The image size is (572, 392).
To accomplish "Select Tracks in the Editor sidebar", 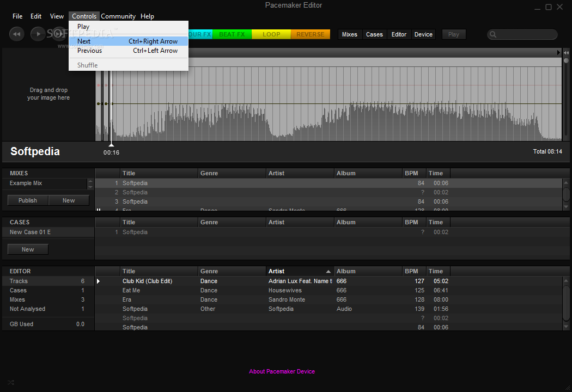I will click(48, 281).
